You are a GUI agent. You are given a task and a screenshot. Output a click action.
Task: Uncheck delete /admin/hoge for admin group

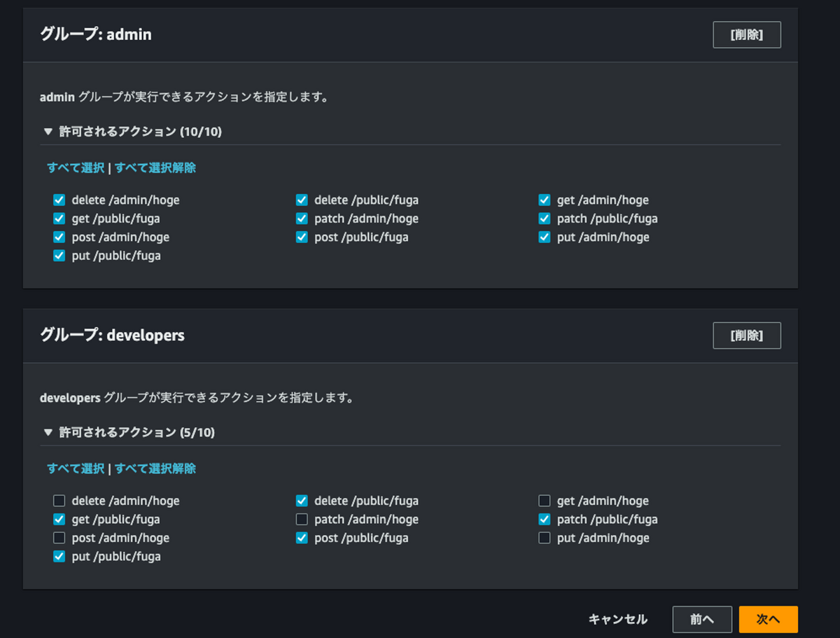[x=59, y=200]
